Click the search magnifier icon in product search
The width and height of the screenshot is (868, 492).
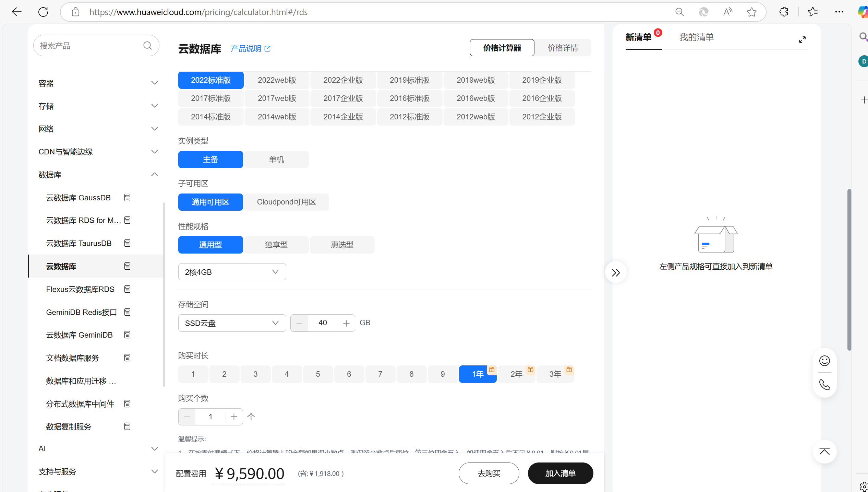tap(147, 46)
